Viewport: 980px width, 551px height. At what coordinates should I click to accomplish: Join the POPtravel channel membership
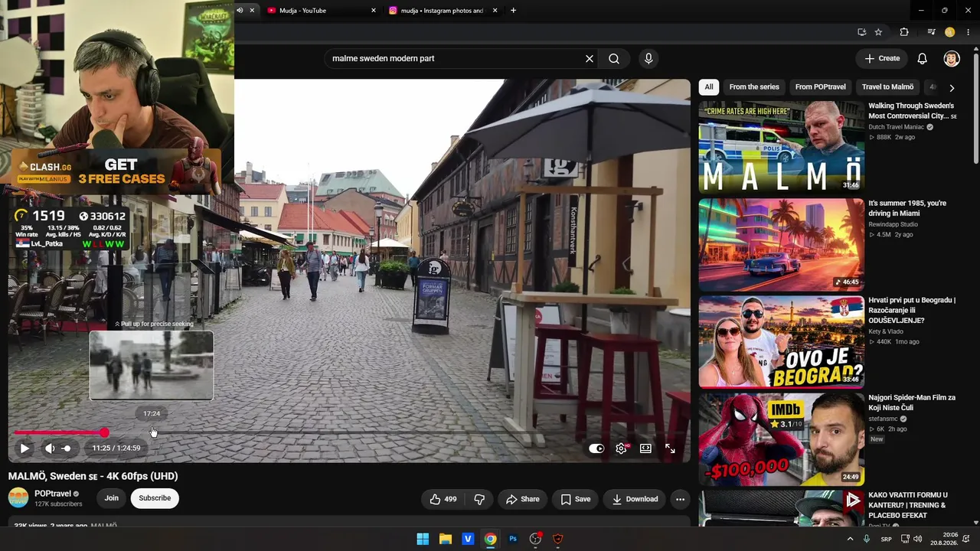112,498
